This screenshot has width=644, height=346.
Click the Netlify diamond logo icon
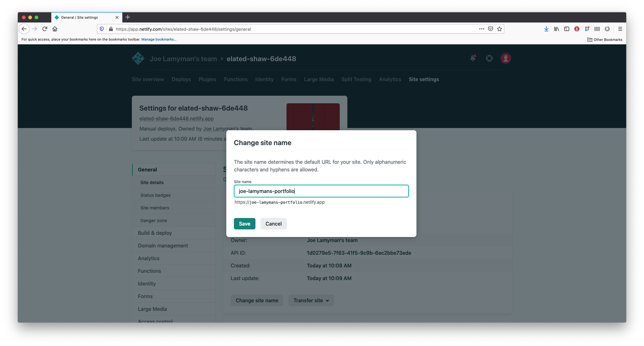[138, 58]
